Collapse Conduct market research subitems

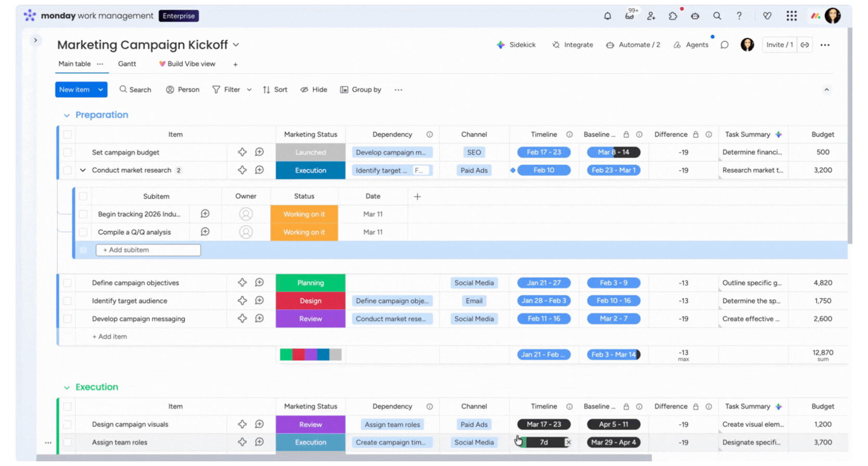pyautogui.click(x=83, y=171)
